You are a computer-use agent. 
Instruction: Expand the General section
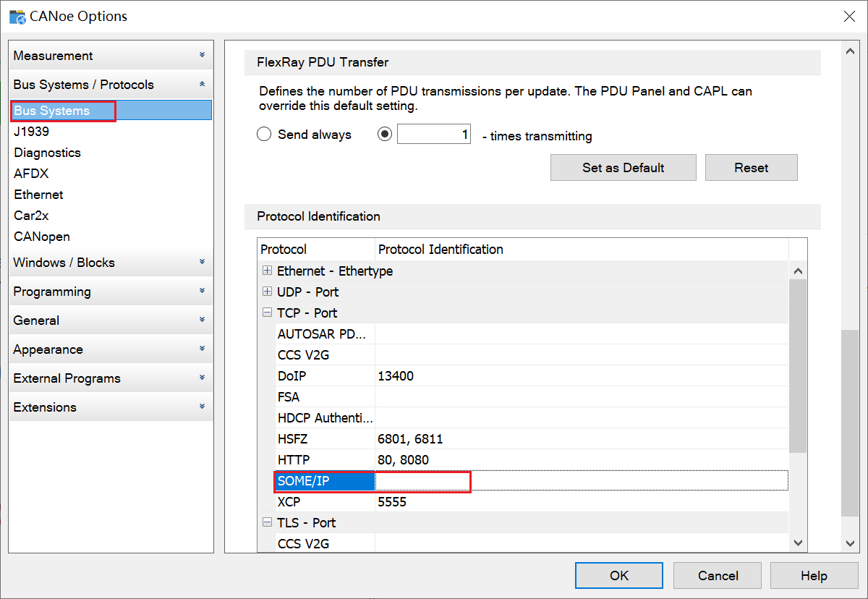coord(111,320)
